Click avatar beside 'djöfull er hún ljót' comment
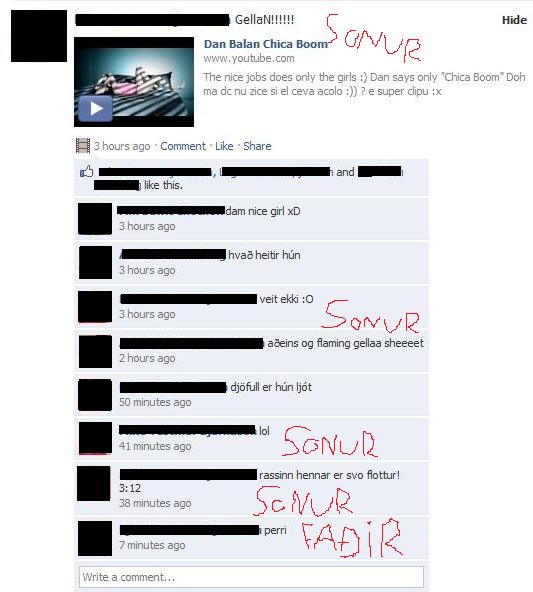This screenshot has height=592, width=533. coord(95,395)
